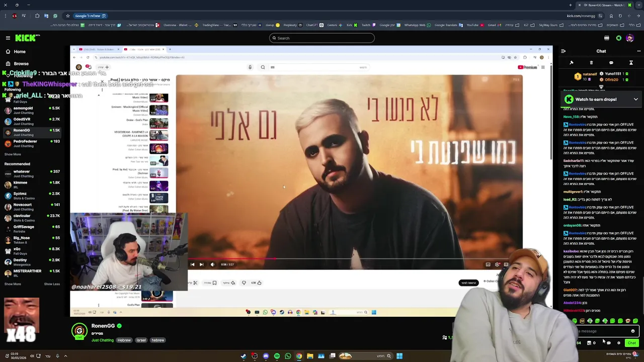Screen dimensions: 644x362
Task: Click the Search field
Action: pyautogui.click(x=322, y=38)
